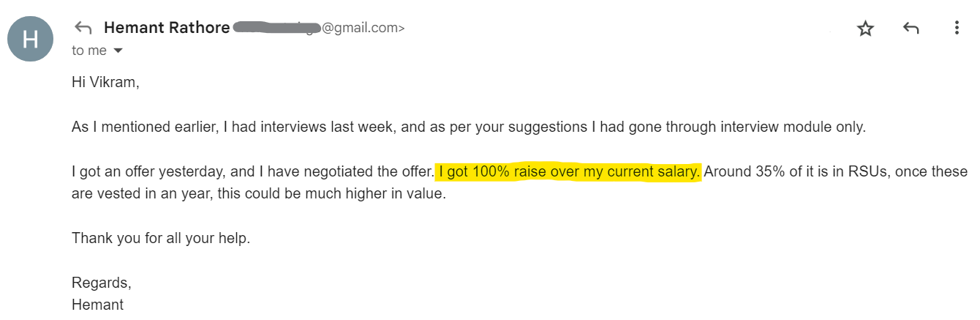Click the reply arrow left of sender name
980x320 pixels.
tap(83, 29)
